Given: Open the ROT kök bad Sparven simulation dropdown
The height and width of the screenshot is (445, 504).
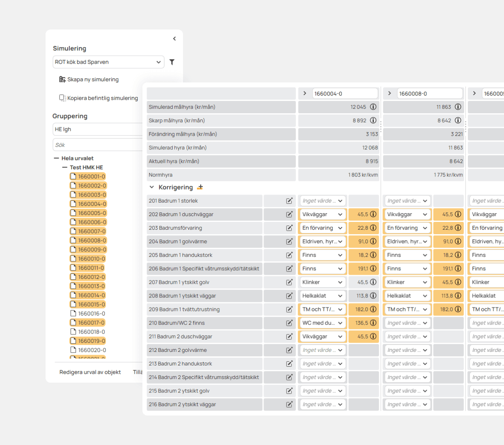Looking at the screenshot, I should (x=108, y=62).
